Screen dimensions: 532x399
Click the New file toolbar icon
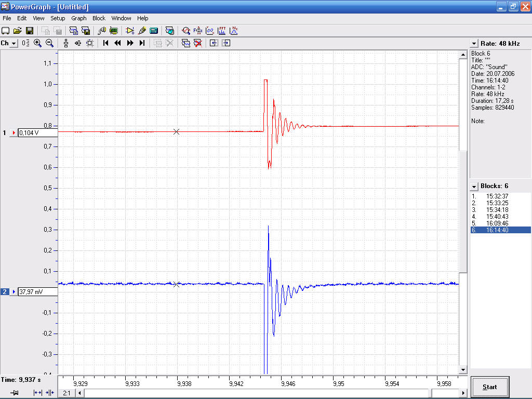coord(5,31)
